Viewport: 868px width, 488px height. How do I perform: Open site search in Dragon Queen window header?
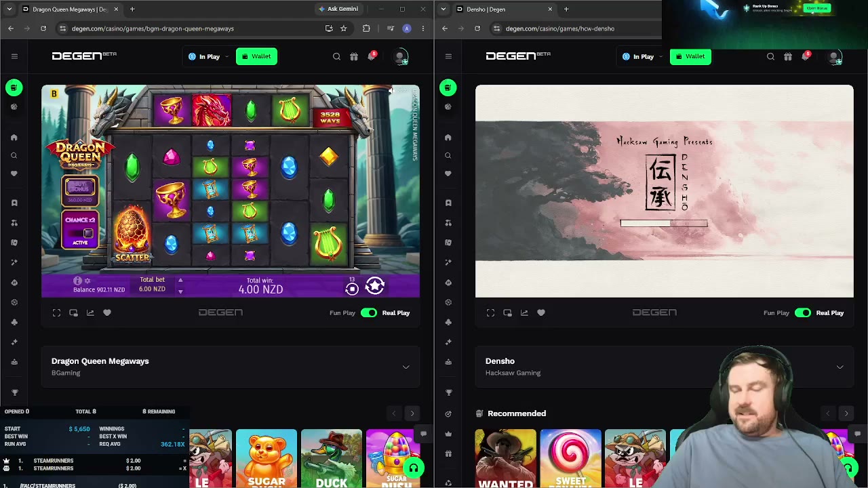coord(336,56)
